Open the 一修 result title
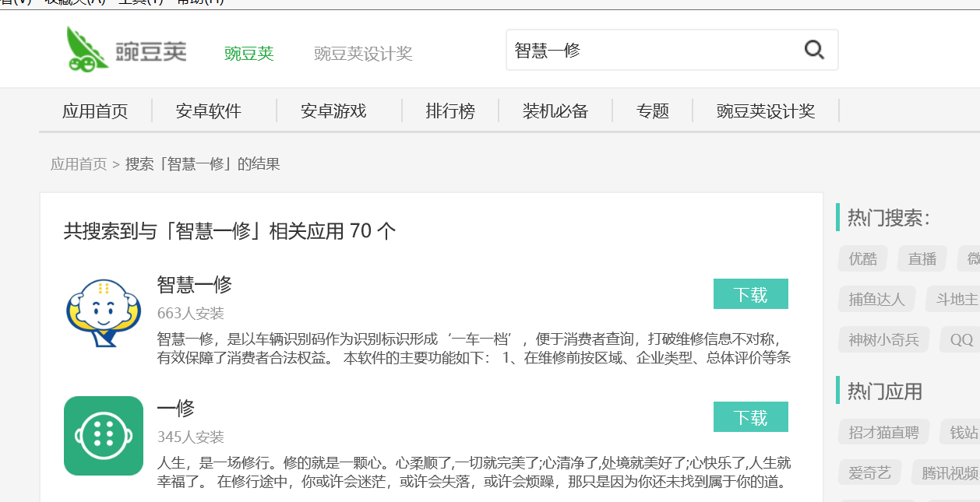The image size is (980, 502). [176, 408]
